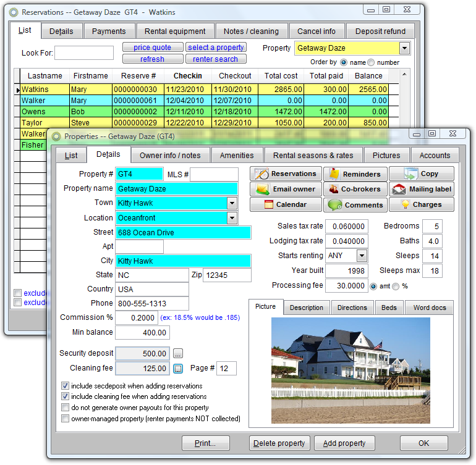Check owner-managed property option
The width and height of the screenshot is (476, 465).
[65, 419]
